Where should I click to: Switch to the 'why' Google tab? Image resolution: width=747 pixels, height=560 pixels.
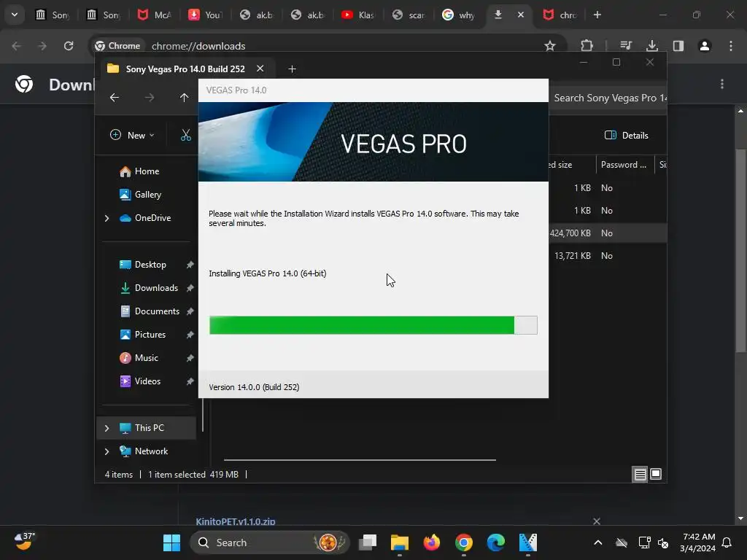[x=458, y=15]
